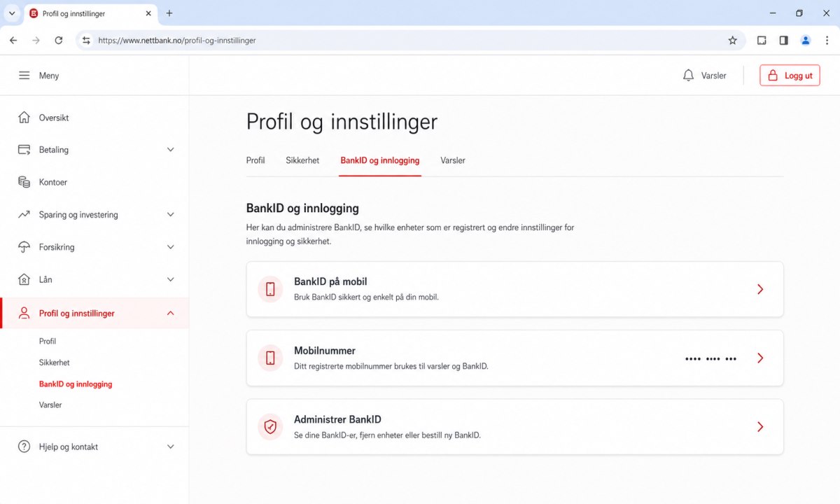Reload the page
The height and width of the screenshot is (504, 840).
(59, 41)
